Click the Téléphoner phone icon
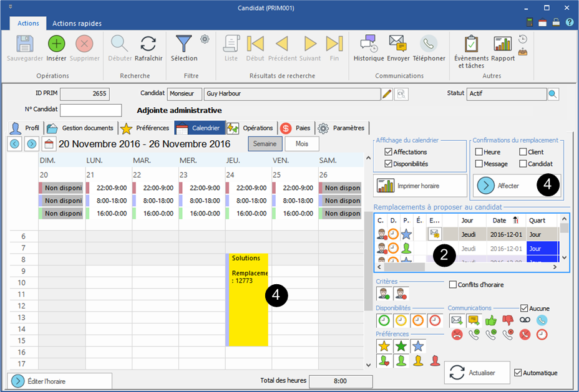579x392 pixels. tap(429, 44)
